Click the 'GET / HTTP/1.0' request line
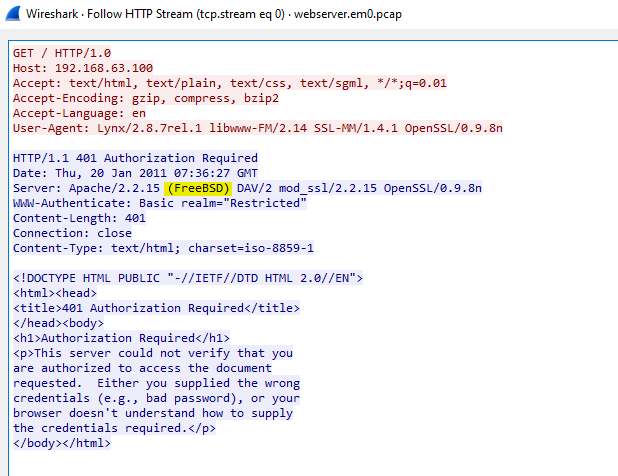 pos(62,53)
